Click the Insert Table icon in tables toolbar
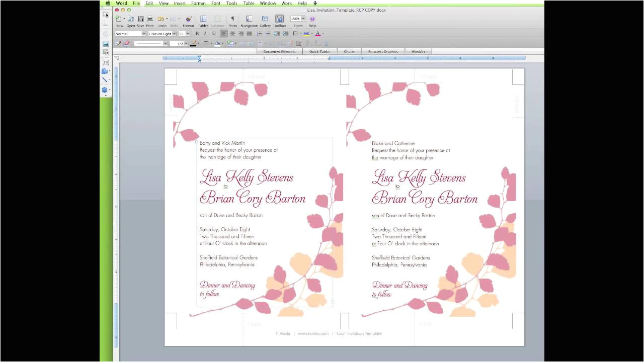Screen dimensions: 644x362 [x=229, y=43]
